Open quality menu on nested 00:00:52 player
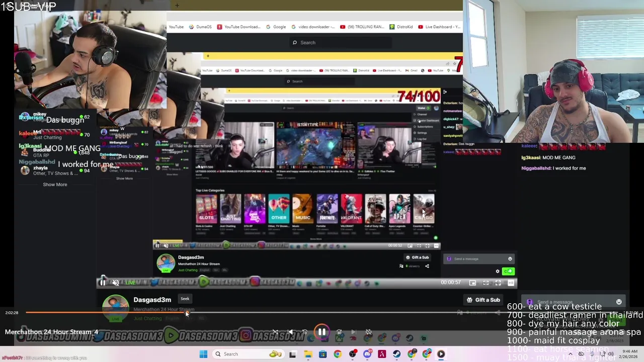Image resolution: width=644 pixels, height=362 pixels. [436, 245]
